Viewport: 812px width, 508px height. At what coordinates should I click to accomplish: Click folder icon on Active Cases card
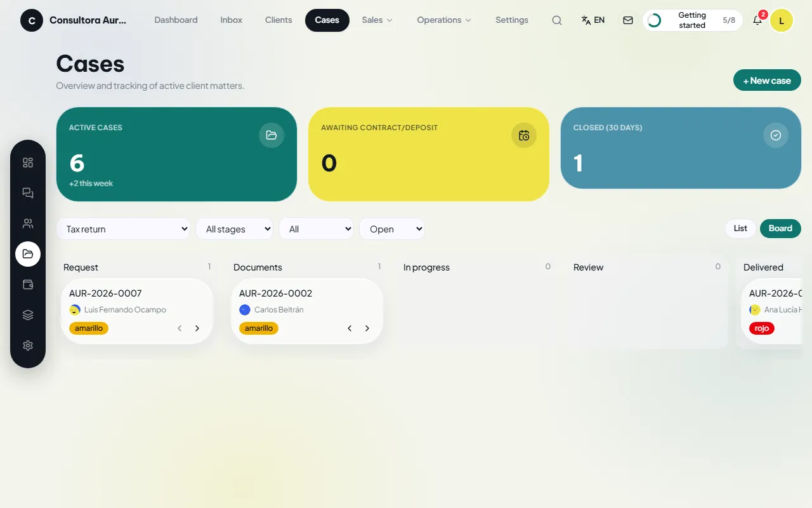coord(272,135)
